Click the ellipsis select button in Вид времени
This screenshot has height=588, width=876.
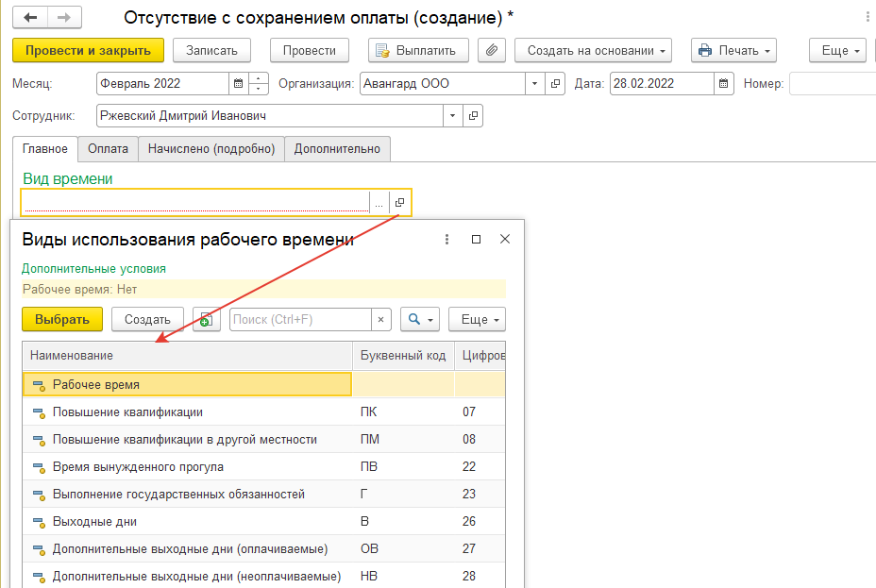coord(379,203)
